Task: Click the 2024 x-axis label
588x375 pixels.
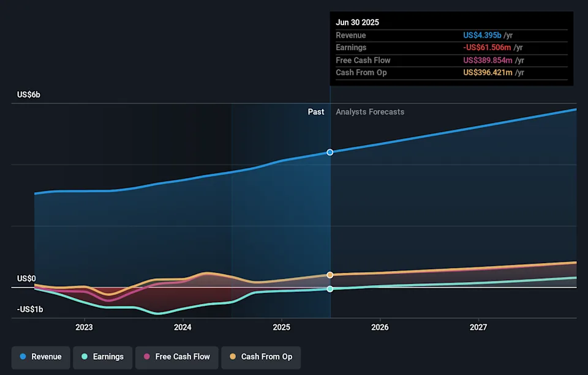Action: tap(183, 327)
